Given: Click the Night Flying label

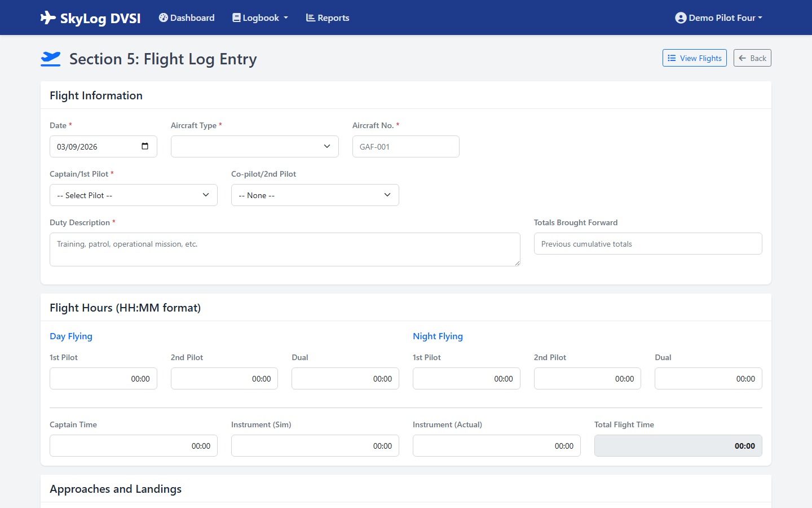Looking at the screenshot, I should pyautogui.click(x=438, y=336).
